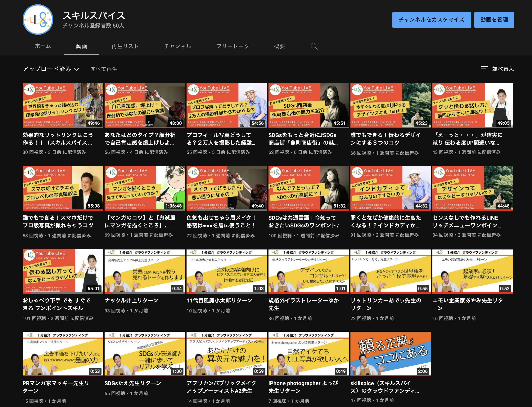Open the SDGs商店街 45:51 thumbnail
The width and height of the screenshot is (532, 407).
(x=308, y=105)
